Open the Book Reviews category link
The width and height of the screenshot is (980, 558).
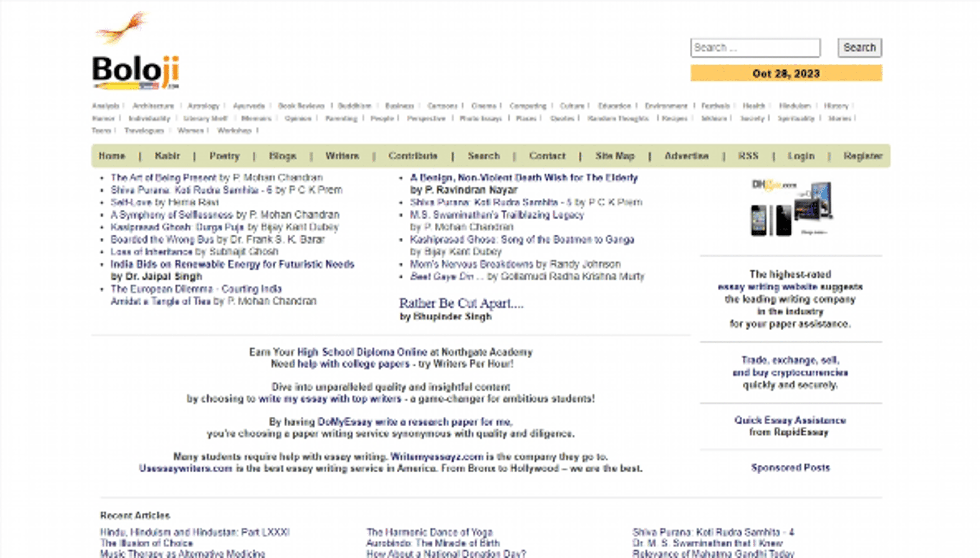tap(301, 106)
